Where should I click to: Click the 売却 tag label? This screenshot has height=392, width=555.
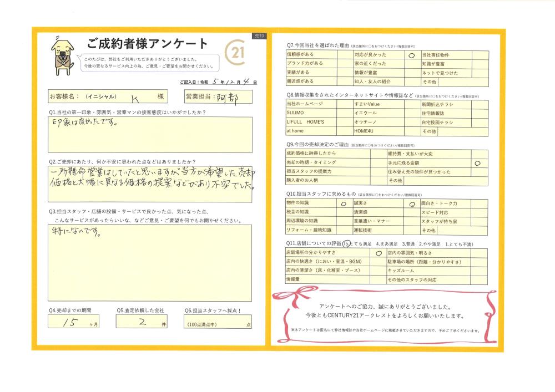(x=259, y=35)
